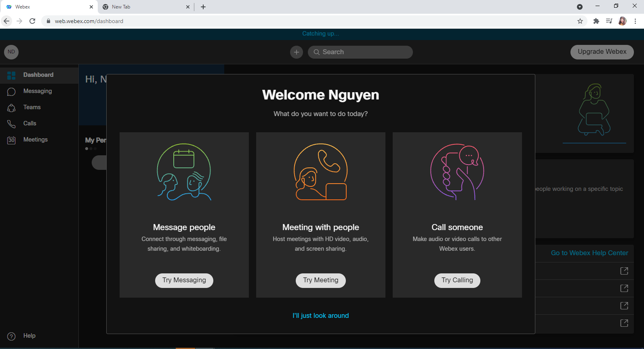Screen dimensions: 644x349
Task: Click the Try Meeting button
Action: click(x=321, y=280)
